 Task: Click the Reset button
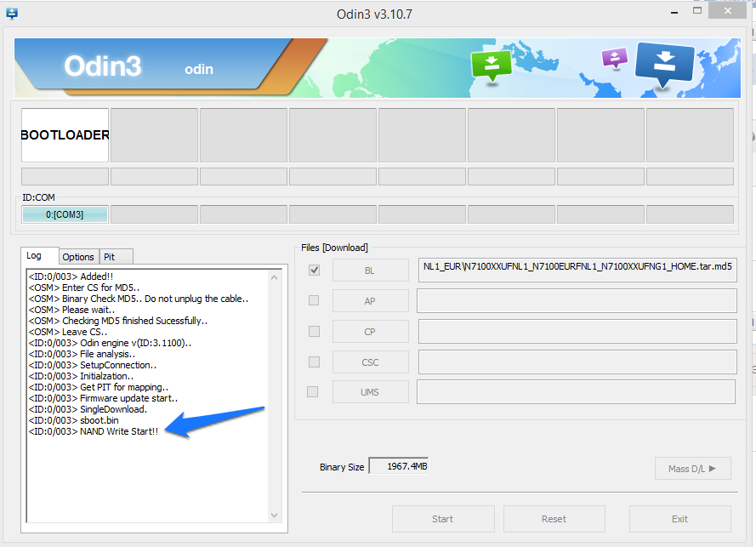pyautogui.click(x=554, y=519)
